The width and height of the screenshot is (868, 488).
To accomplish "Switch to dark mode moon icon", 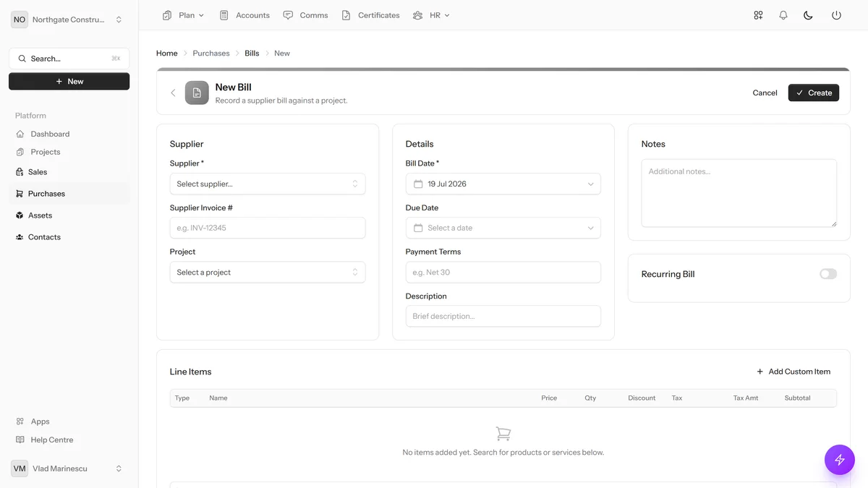I will 808,15.
